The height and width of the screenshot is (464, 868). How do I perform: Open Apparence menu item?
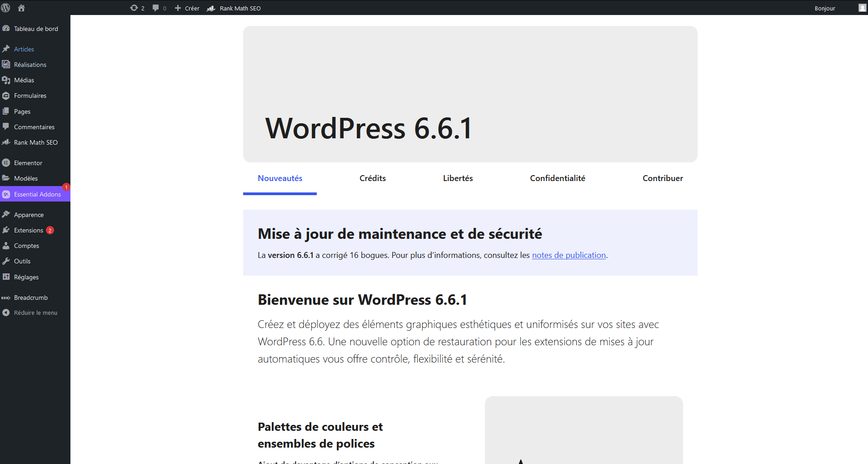(29, 215)
